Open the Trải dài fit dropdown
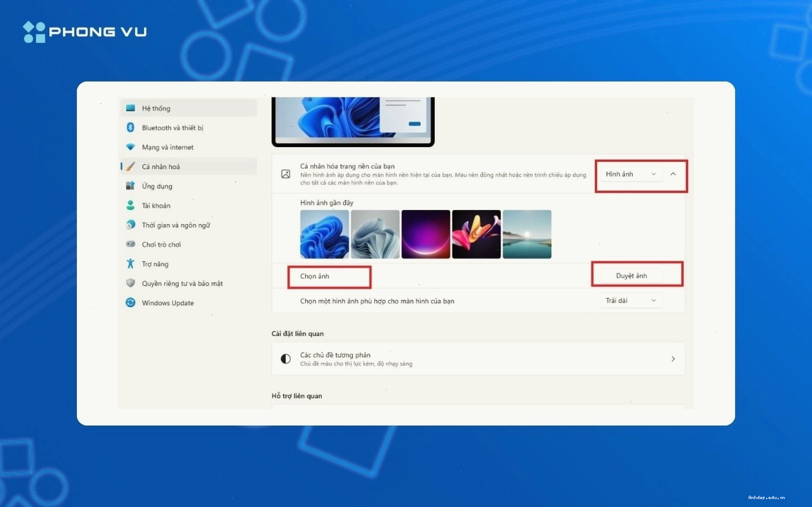The image size is (812, 507). click(631, 300)
